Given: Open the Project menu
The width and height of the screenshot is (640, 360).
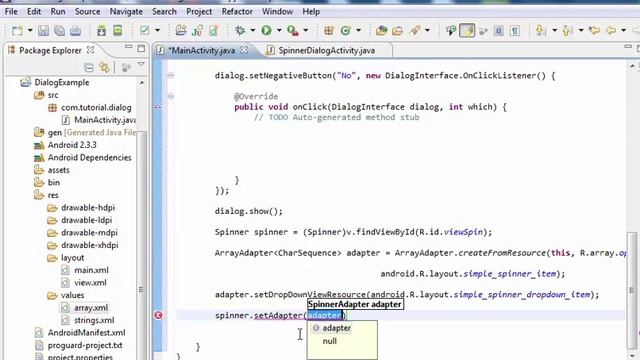Looking at the screenshot, I should click(x=199, y=11).
